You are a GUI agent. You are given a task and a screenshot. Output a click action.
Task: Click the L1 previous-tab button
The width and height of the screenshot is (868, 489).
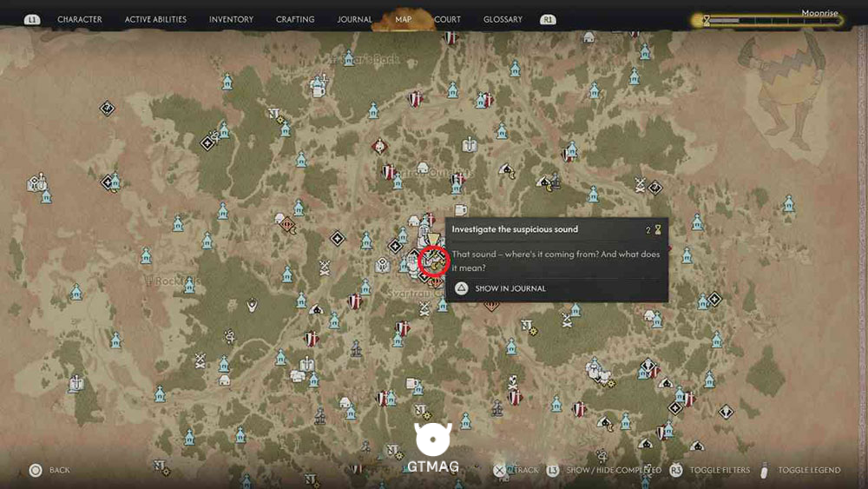(x=32, y=19)
